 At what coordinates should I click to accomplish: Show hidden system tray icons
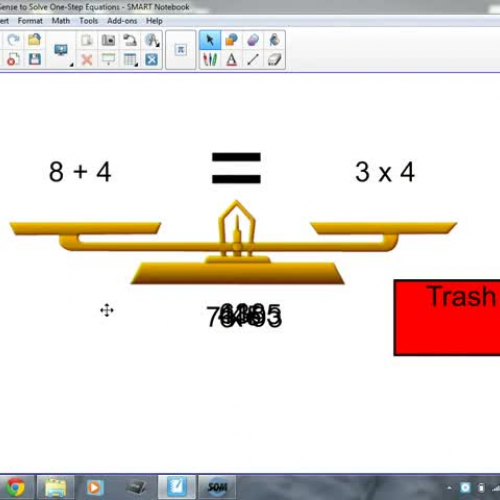[449, 488]
